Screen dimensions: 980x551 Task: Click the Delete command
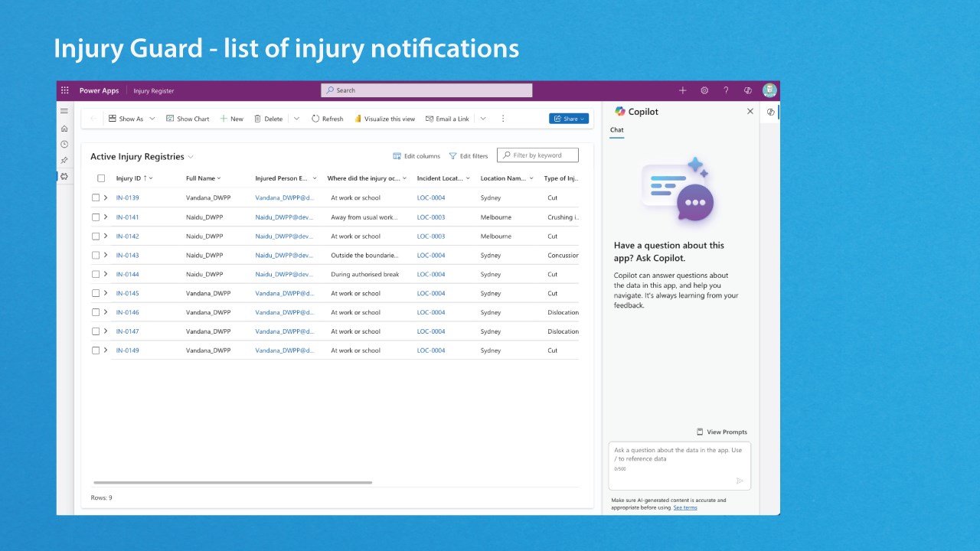tap(268, 119)
